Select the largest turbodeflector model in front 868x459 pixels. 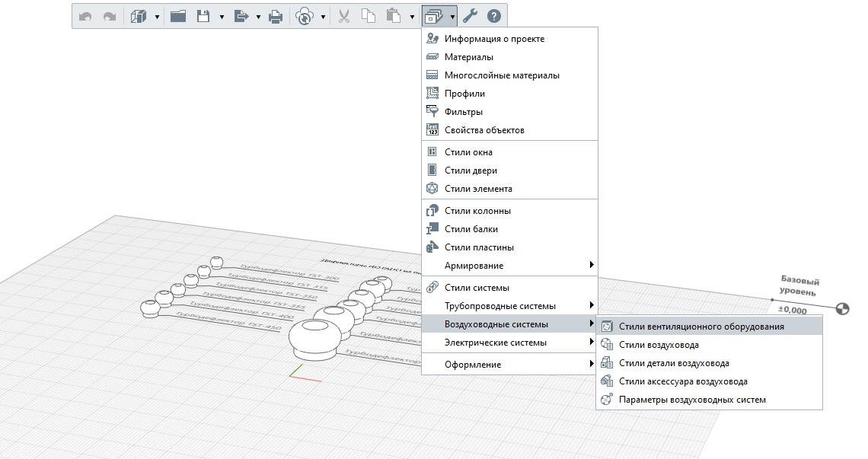(315, 339)
